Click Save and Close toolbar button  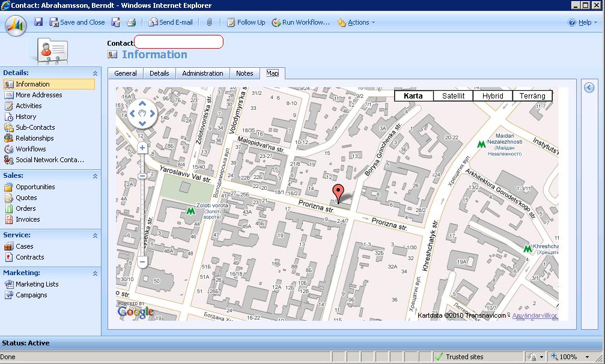[x=77, y=22]
